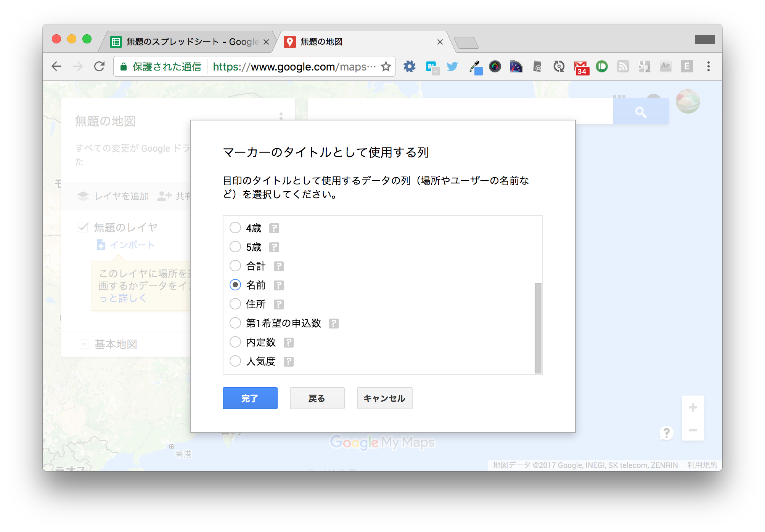The image size is (765, 532).
Task: Click the 無題の地図 map title
Action: pos(105,121)
